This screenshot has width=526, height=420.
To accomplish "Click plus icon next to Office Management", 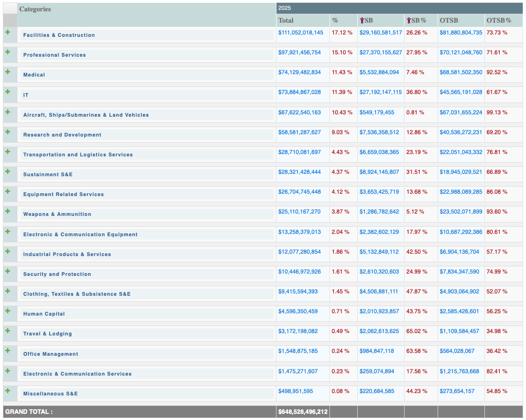I will point(8,351).
